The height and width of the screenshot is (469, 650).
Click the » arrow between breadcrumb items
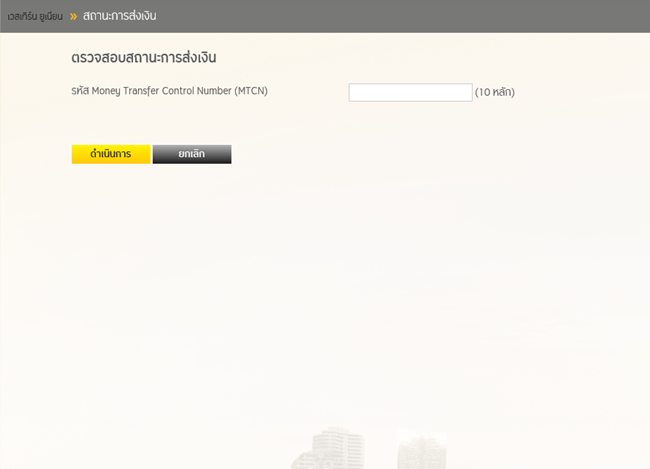pyautogui.click(x=73, y=16)
